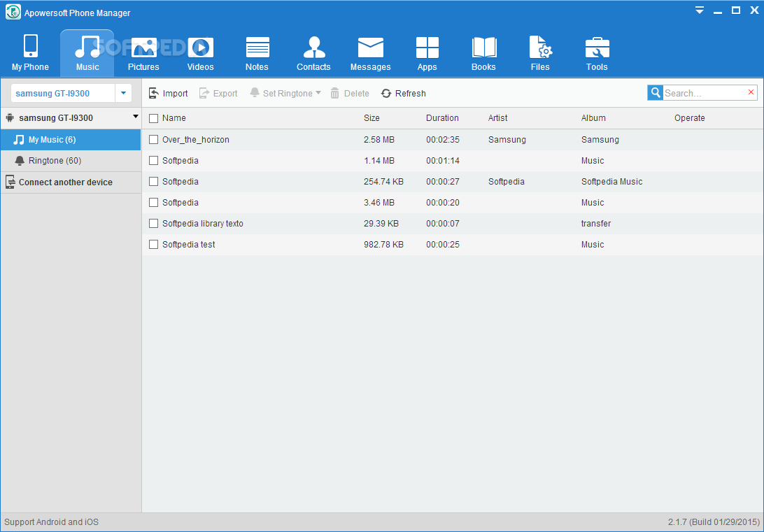Screen dimensions: 764x532
Task: Toggle the select-all Name checkbox
Action: click(153, 118)
